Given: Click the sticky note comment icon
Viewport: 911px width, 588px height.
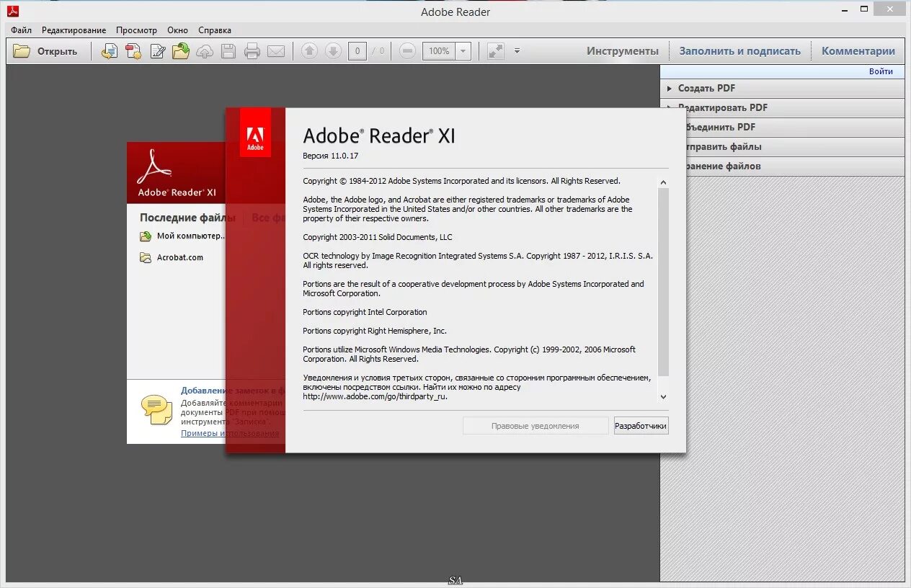Looking at the screenshot, I should click(x=156, y=410).
